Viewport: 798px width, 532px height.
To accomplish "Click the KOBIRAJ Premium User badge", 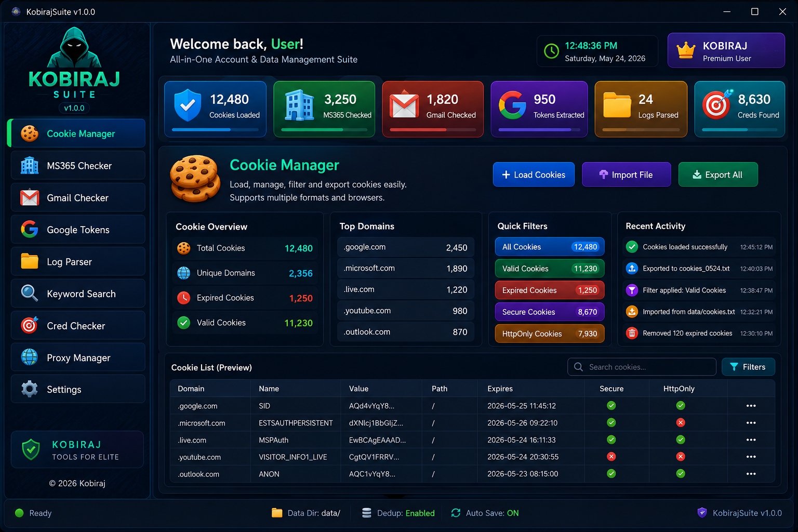I will pos(726,50).
